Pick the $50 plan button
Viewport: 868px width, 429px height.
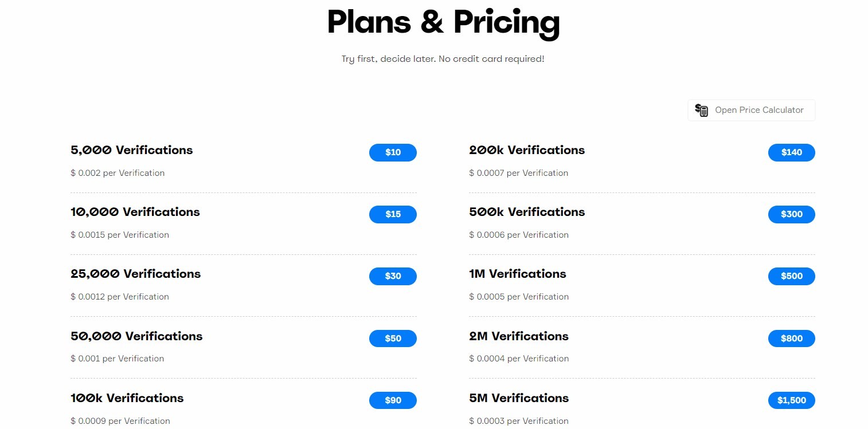393,339
